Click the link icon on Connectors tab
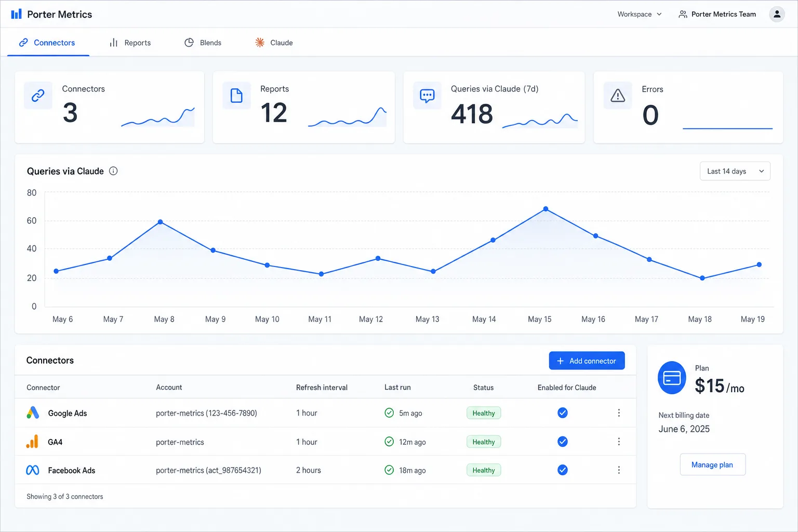 click(x=23, y=43)
